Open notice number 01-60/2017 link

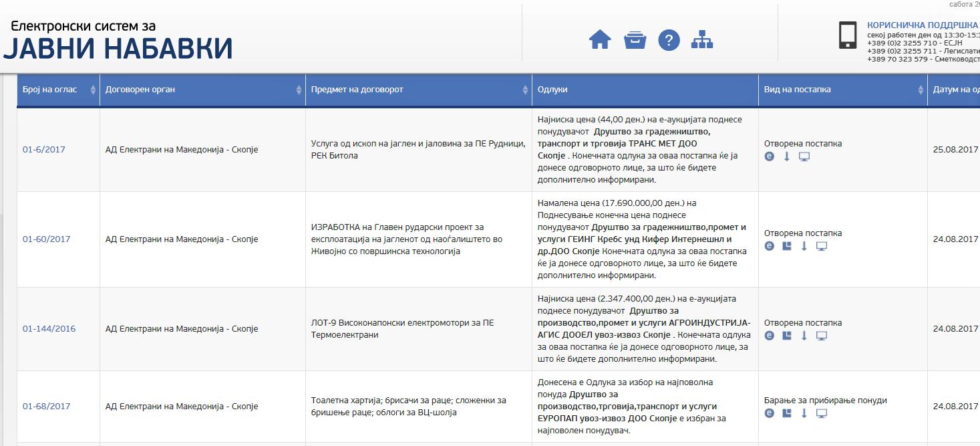[x=46, y=239]
